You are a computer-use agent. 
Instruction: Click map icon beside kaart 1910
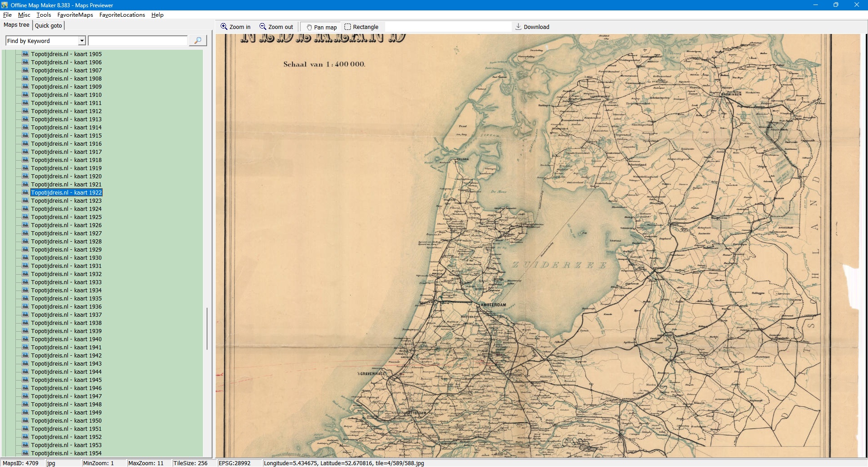click(25, 95)
